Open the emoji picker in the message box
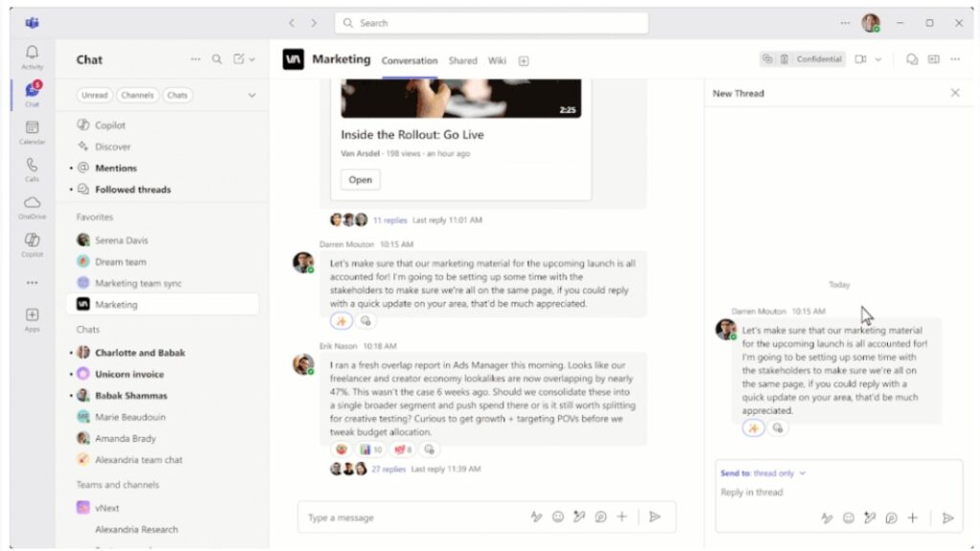Screen dimensions: 980x551 click(557, 517)
